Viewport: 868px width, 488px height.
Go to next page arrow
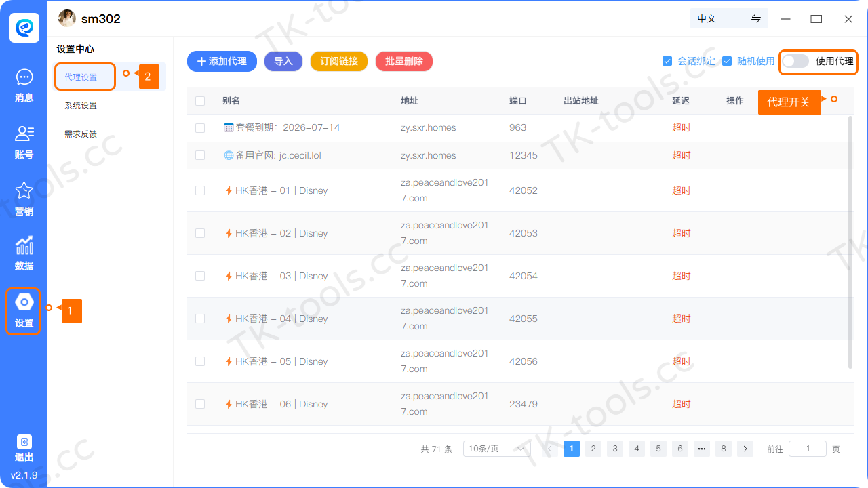coord(745,449)
